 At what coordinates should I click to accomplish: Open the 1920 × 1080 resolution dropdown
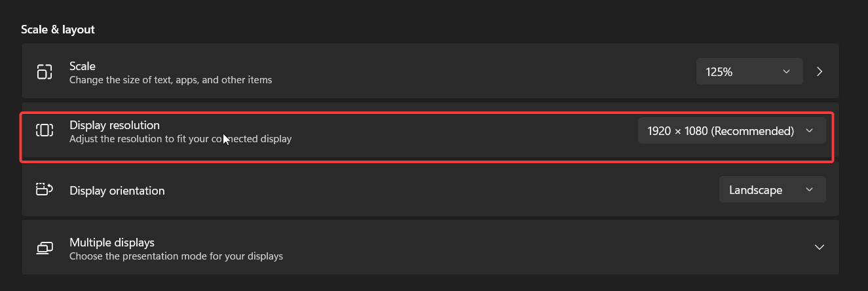(732, 130)
